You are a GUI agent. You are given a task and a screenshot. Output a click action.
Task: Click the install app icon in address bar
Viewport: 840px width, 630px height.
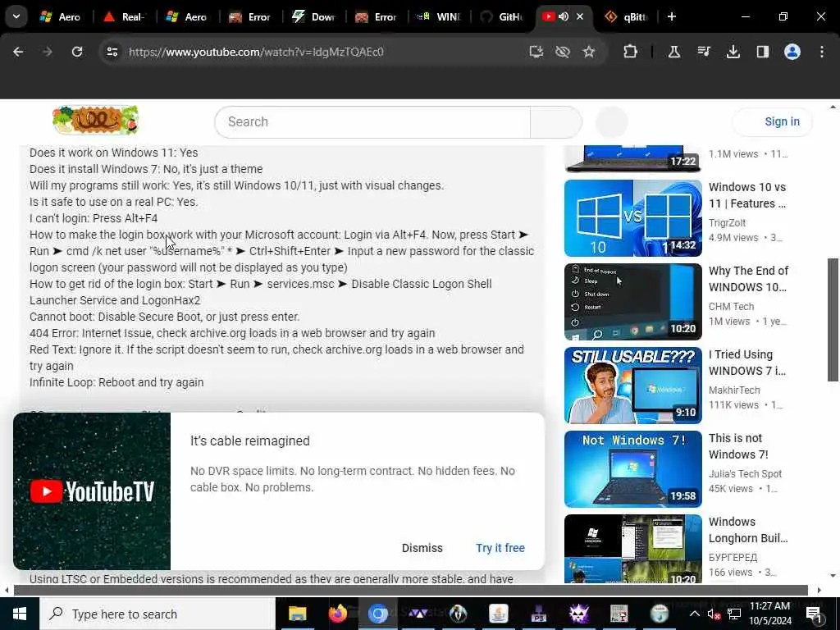[536, 52]
